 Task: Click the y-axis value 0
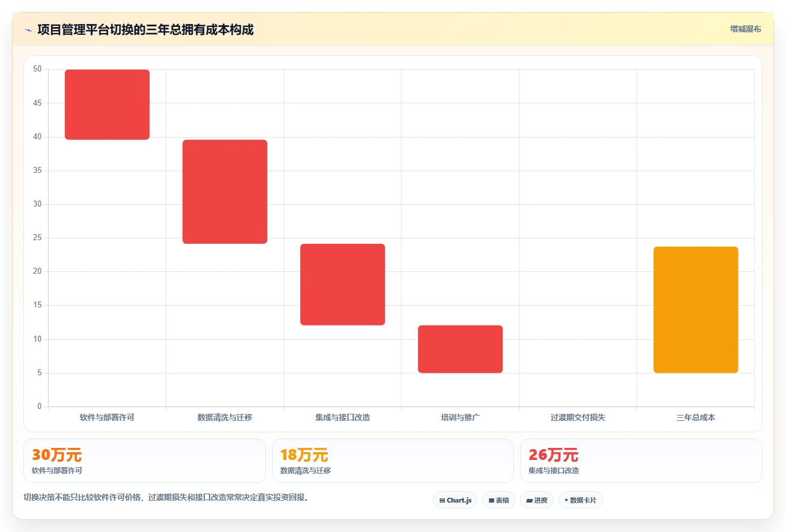[x=40, y=407]
